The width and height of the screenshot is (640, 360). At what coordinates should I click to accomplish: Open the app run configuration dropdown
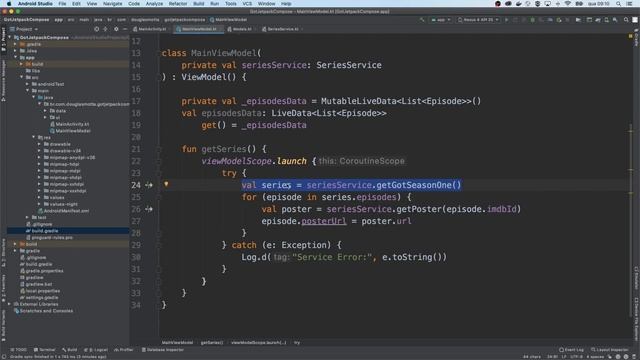point(441,20)
